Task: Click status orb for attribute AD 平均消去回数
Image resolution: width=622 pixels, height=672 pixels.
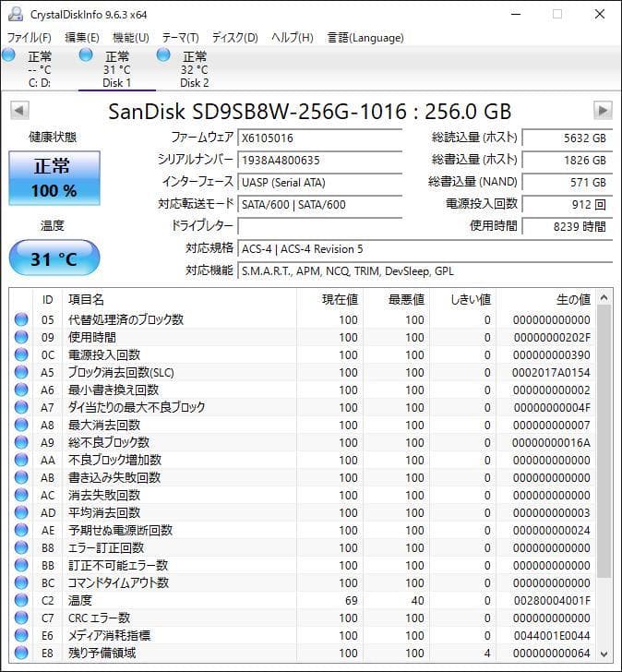Action: 21,513
